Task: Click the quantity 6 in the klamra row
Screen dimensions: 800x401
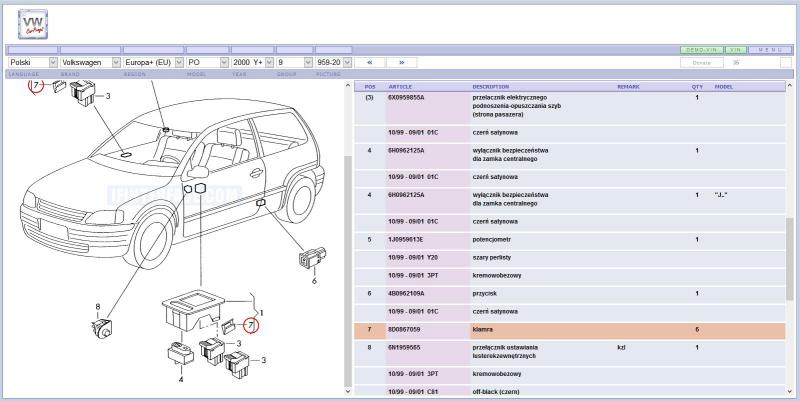Action: coord(697,330)
